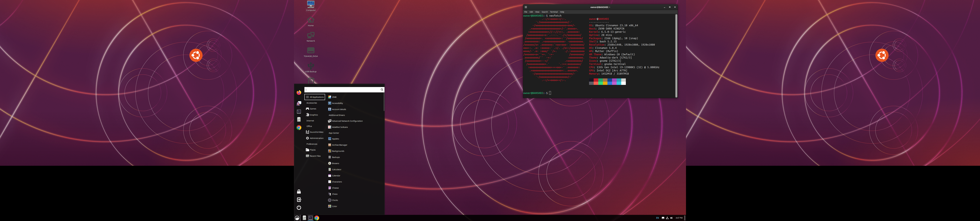Screen dimensions: 980x221
Task: Click the volume speaker tray icon
Action: 671,218
